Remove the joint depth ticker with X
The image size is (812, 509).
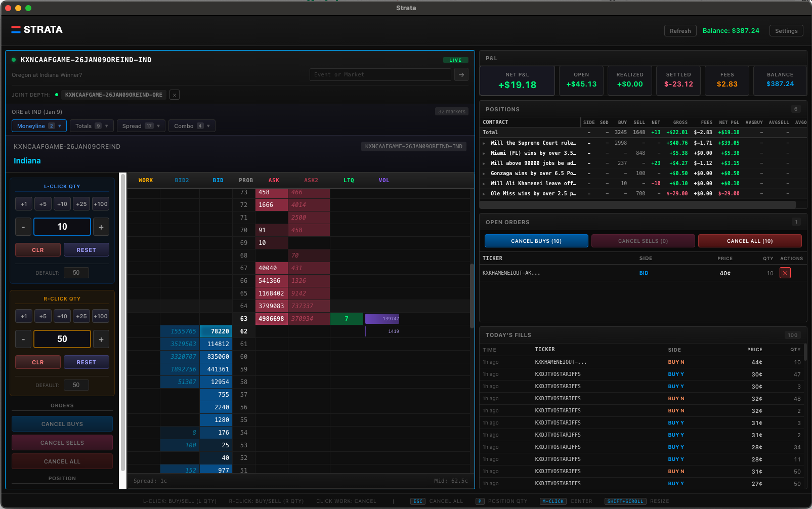point(175,95)
